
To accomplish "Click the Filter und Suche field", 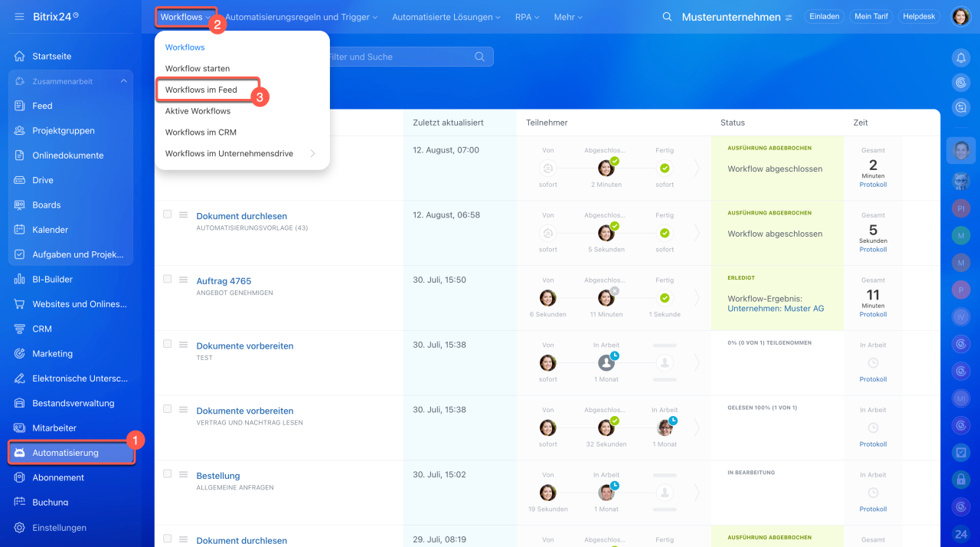I will pos(398,57).
